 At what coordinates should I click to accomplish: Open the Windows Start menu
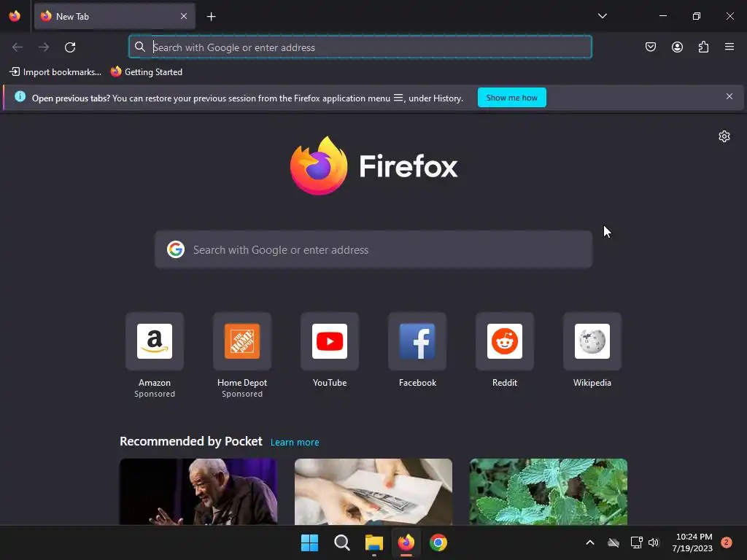[309, 542]
